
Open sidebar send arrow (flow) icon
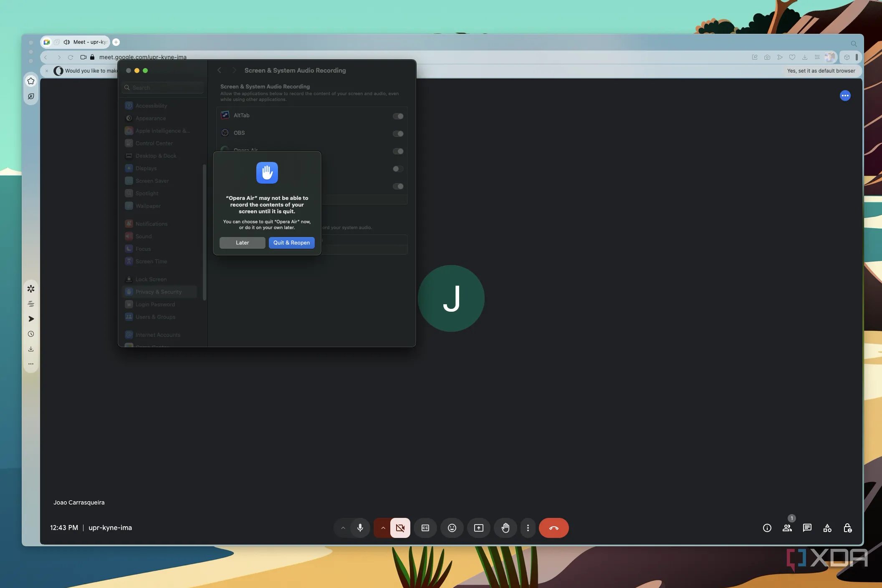coord(31,319)
